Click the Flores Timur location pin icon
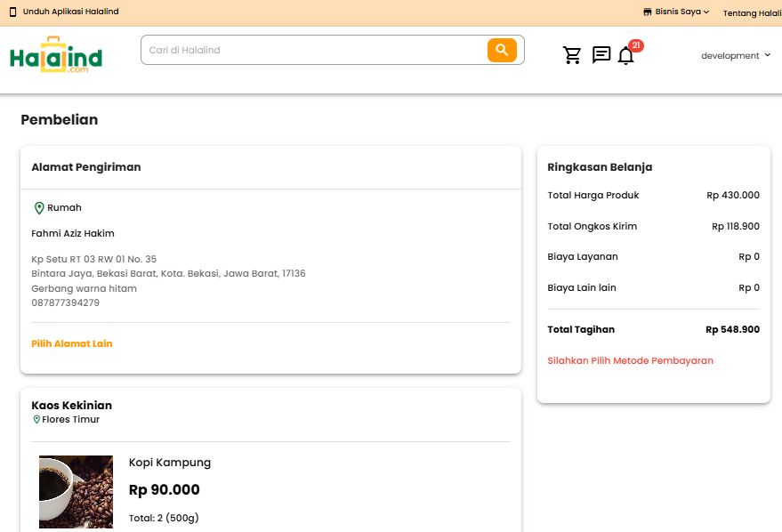Screen dimensions: 782x532 (36, 420)
